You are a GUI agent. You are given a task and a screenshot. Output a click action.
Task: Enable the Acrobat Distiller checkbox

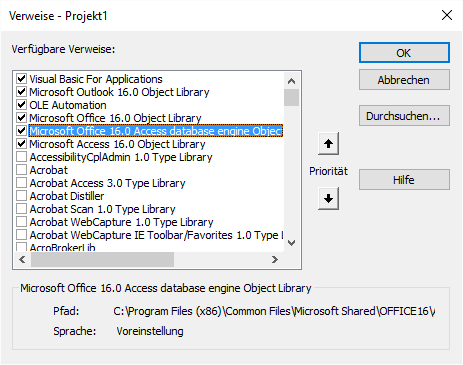pyautogui.click(x=22, y=196)
